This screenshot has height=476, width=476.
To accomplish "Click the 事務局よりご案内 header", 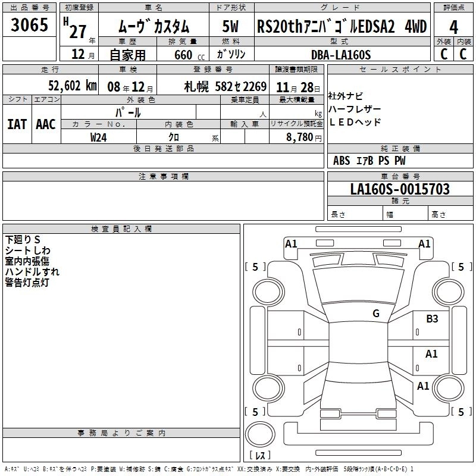I will click(121, 433).
